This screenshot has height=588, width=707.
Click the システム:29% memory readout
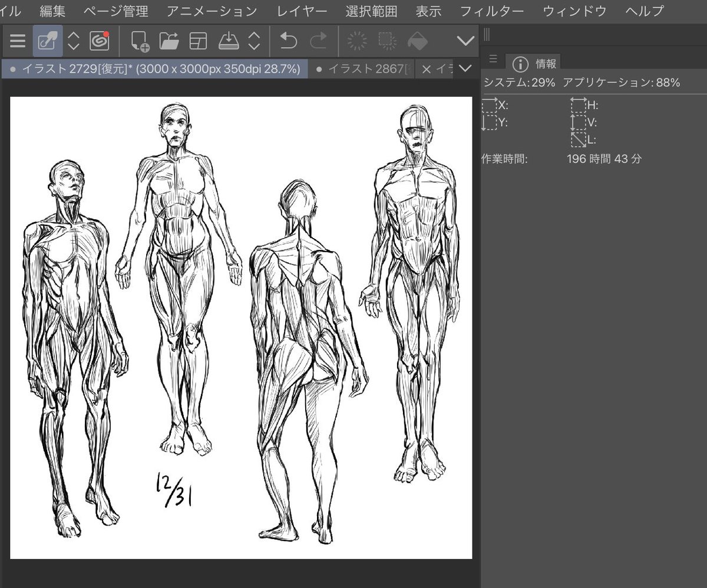pyautogui.click(x=519, y=82)
